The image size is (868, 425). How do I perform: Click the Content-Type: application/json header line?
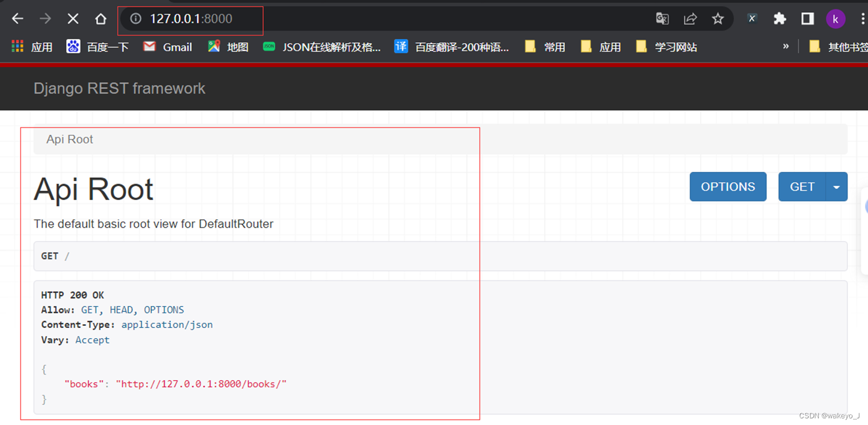127,325
